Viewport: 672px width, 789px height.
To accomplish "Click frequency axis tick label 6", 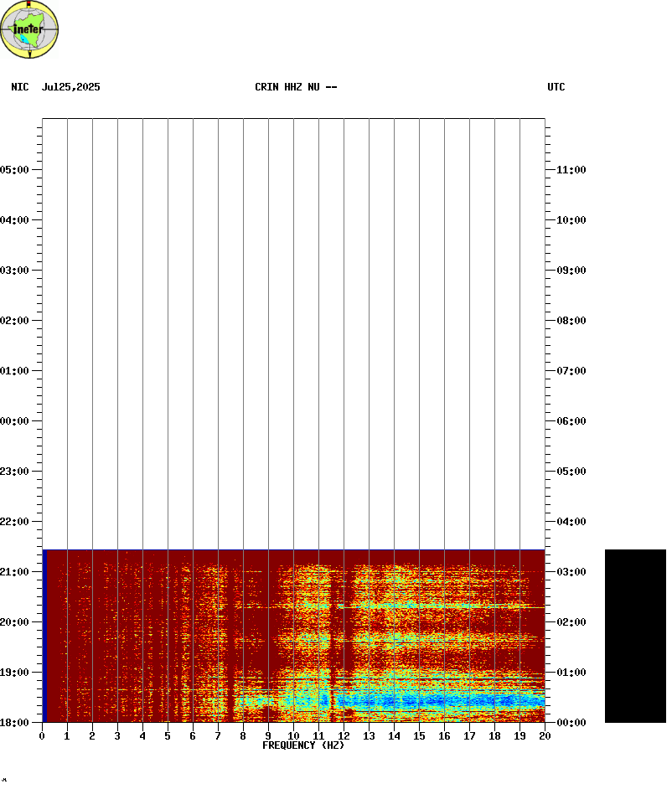I will (193, 736).
